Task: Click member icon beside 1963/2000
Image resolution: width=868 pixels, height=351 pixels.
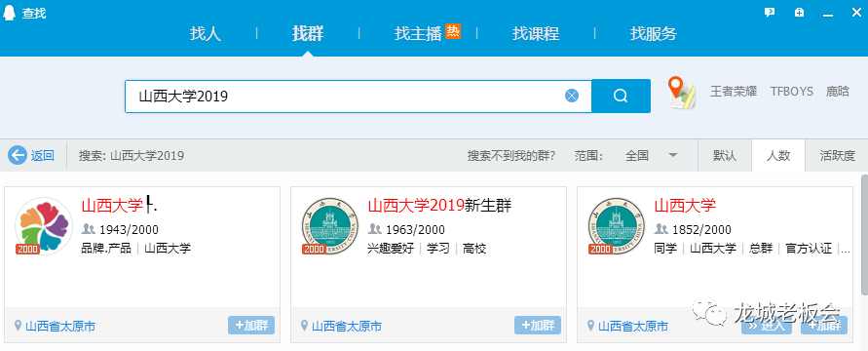Action: point(375,229)
